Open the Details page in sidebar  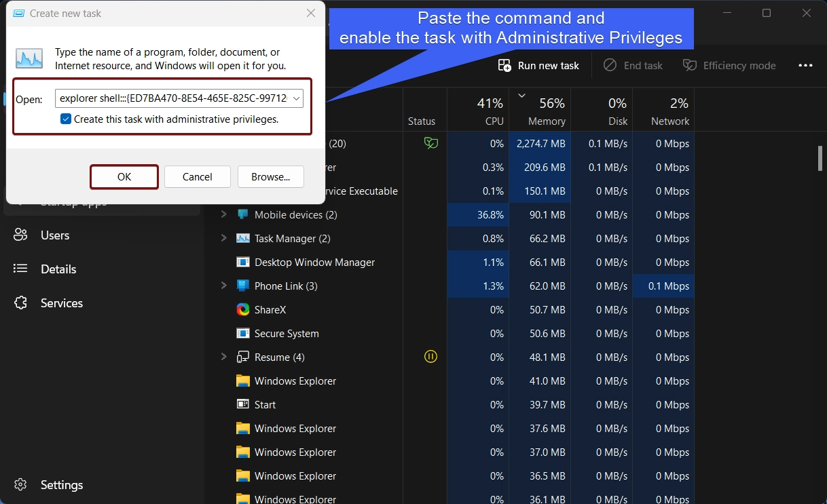[x=58, y=269]
